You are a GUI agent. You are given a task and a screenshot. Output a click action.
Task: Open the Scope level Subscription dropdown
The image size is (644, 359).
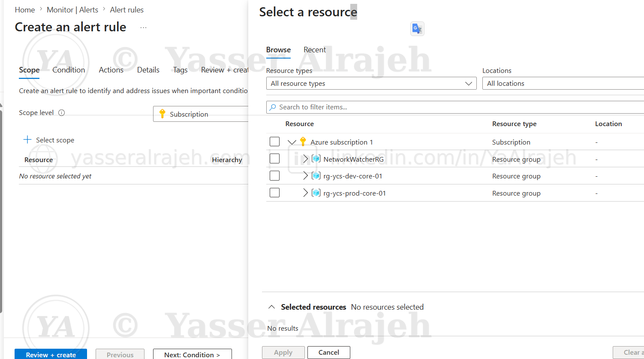point(201,114)
